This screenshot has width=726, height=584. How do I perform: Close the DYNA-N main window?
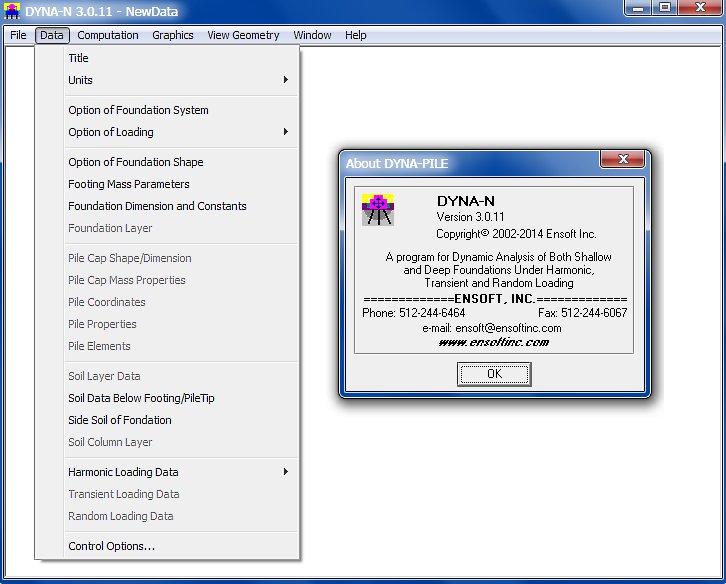pos(700,8)
